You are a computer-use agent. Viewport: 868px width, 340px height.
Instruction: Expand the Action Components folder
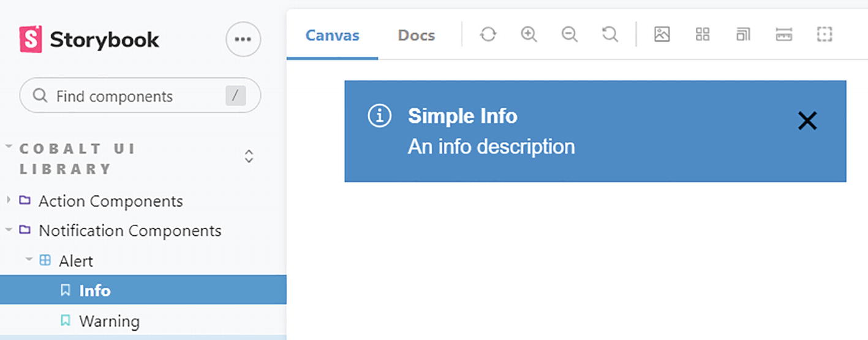(x=110, y=201)
